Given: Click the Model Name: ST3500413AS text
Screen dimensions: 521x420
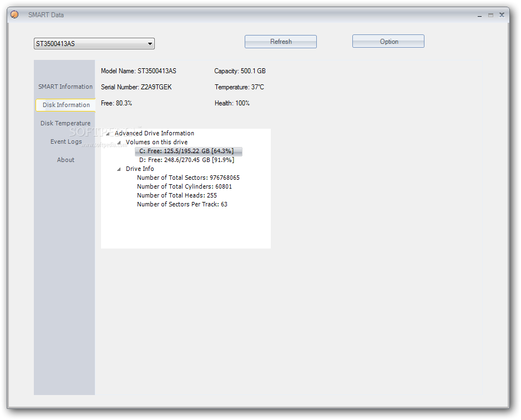Looking at the screenshot, I should point(139,71).
